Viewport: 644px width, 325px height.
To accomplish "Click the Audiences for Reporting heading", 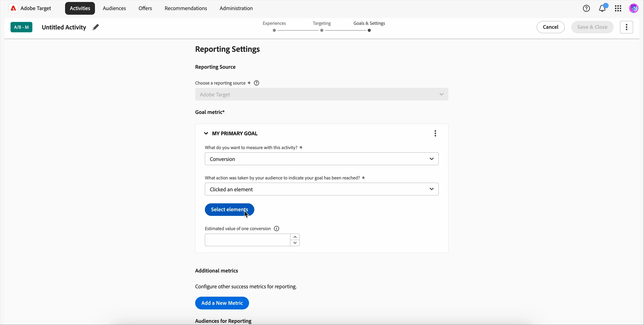I will (x=223, y=321).
